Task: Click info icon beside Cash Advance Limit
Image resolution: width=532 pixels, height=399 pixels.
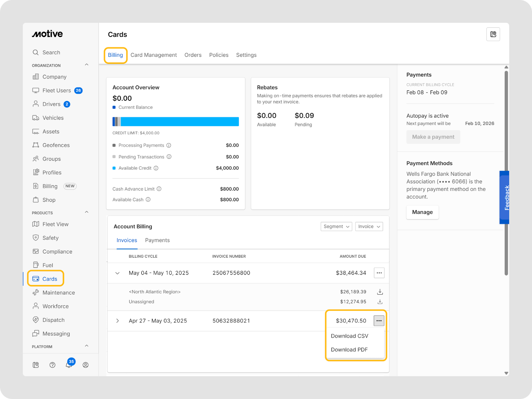Action: [159, 189]
